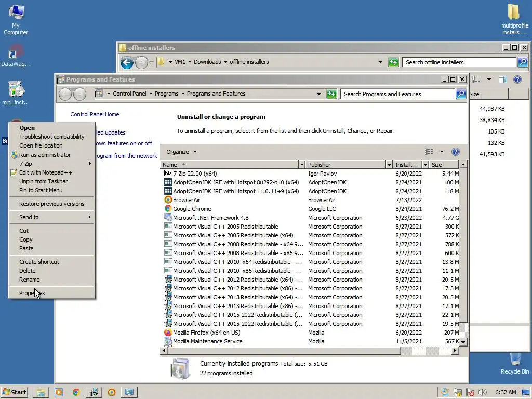
Task: Open Google Chrome from the taskbar
Action: 76,393
